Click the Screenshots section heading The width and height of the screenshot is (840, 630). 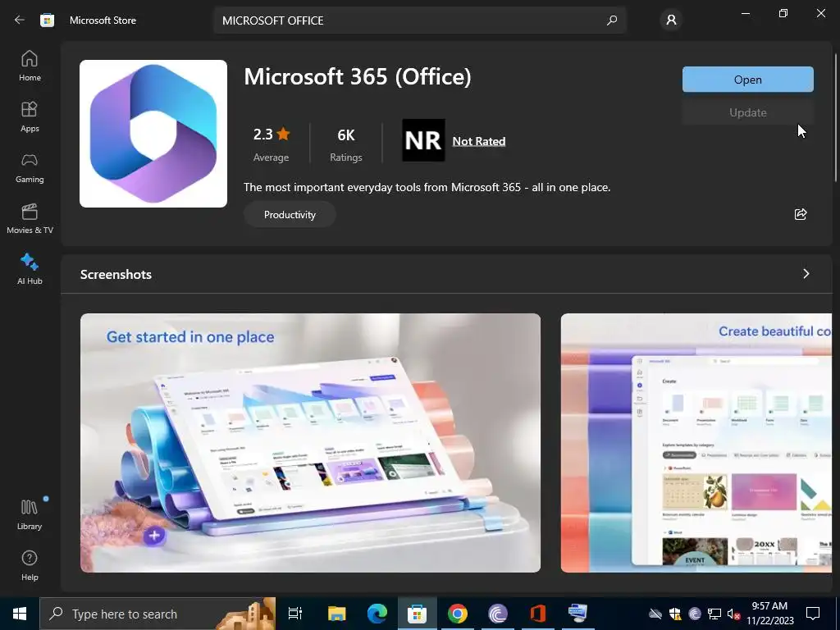(x=116, y=274)
